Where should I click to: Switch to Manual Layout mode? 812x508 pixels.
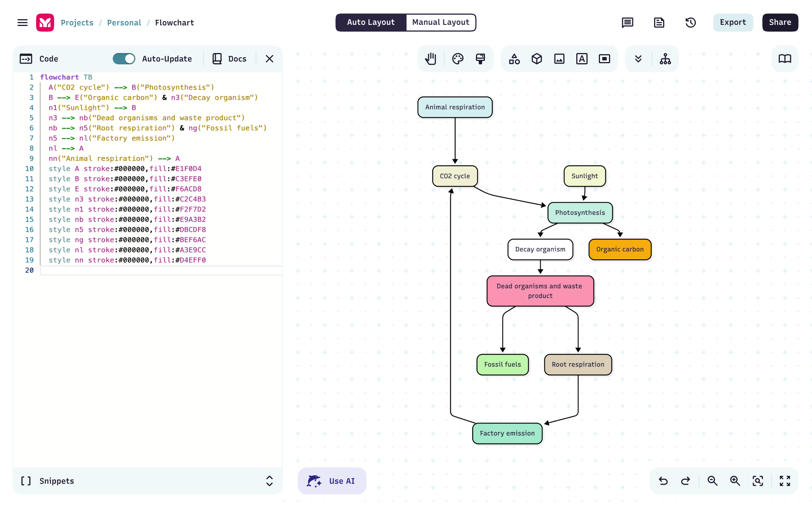click(441, 22)
